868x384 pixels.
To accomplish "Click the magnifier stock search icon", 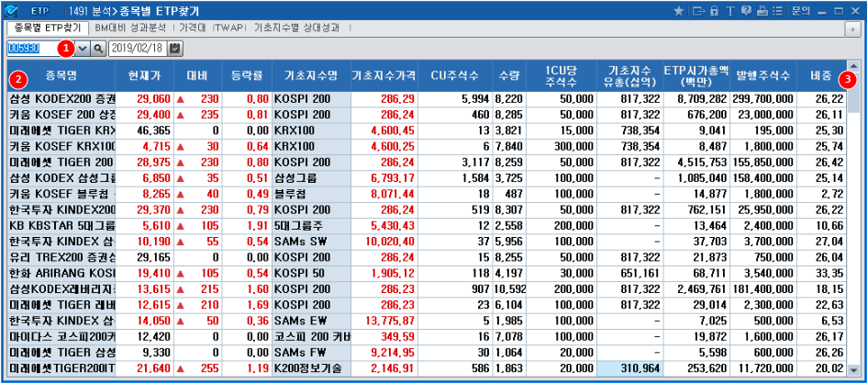I will pyautogui.click(x=97, y=47).
